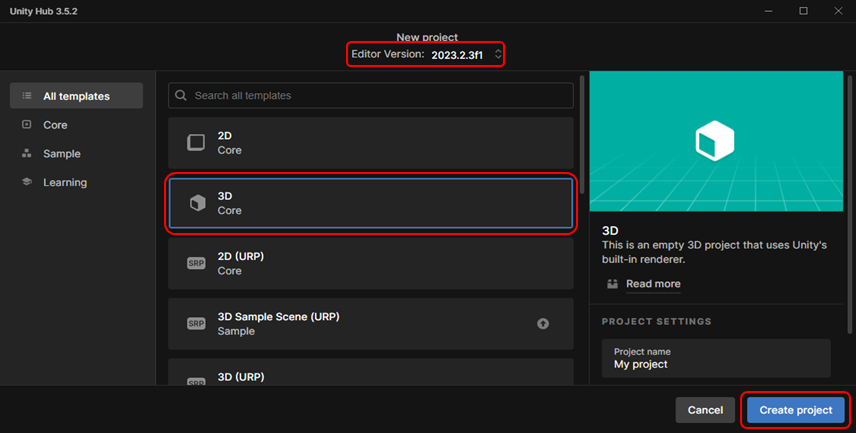856x433 pixels.
Task: Click the Search all templates field
Action: click(x=380, y=96)
